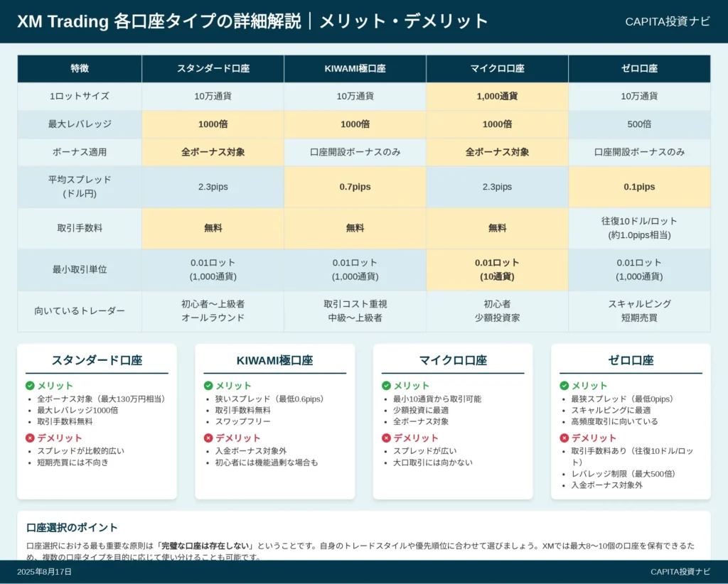The height and width of the screenshot is (584, 728).
Task: Click the 初心者 少額投資家 cell
Action: click(497, 310)
